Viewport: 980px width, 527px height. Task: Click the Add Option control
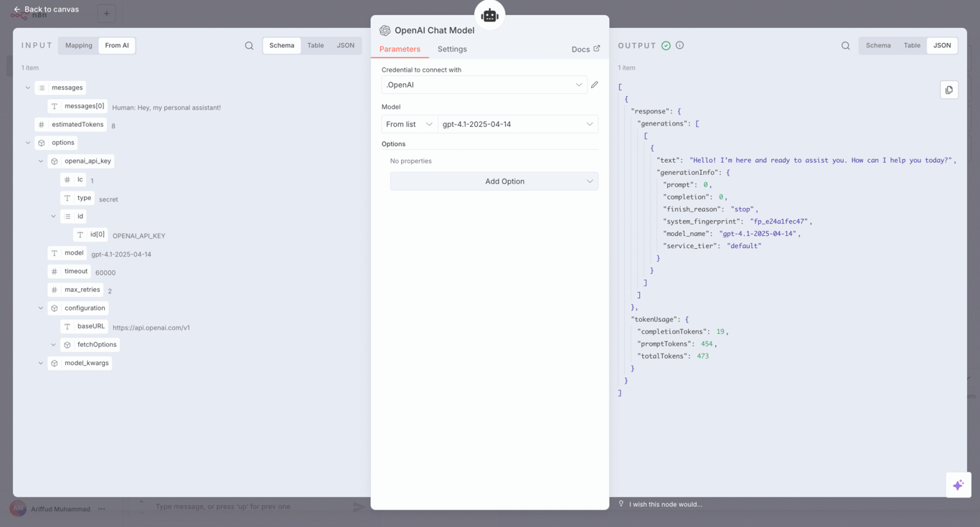[x=494, y=181]
